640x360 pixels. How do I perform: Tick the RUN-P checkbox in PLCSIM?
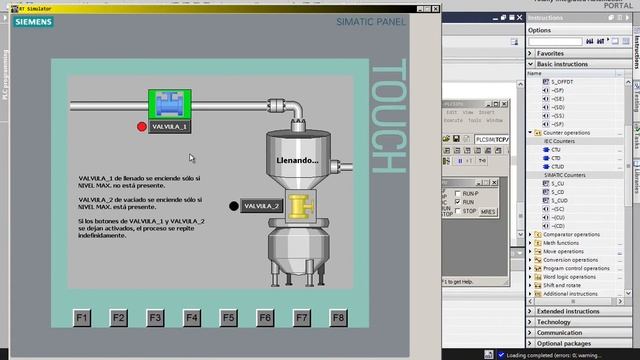(x=458, y=193)
